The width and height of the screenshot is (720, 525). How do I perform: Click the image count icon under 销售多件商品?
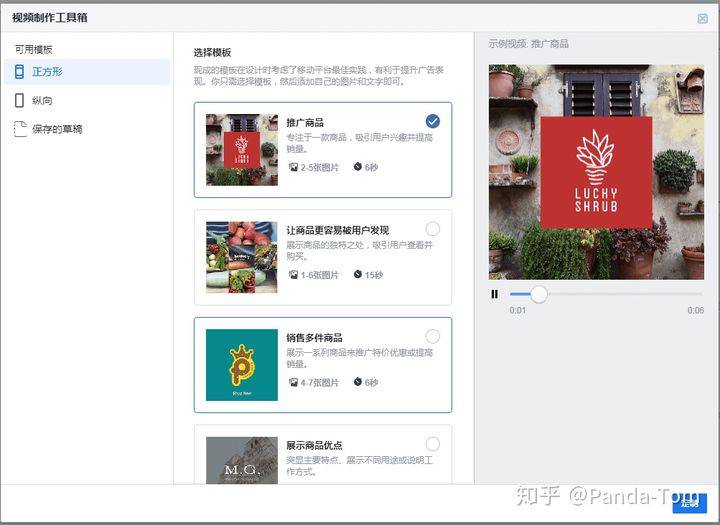tap(293, 382)
